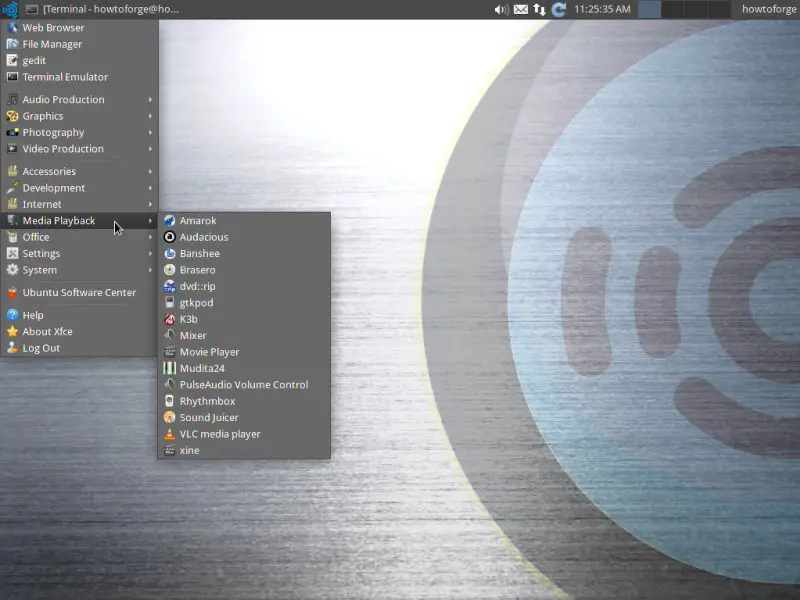Click the dvd::rip icon

[x=169, y=286]
